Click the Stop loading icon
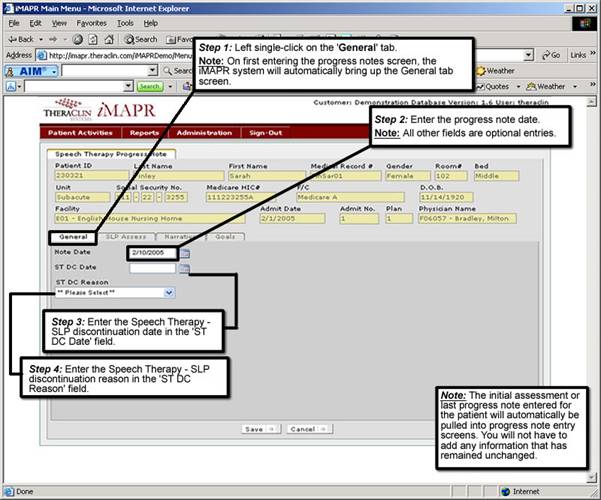Screen dimensions: 601x500 [78, 39]
